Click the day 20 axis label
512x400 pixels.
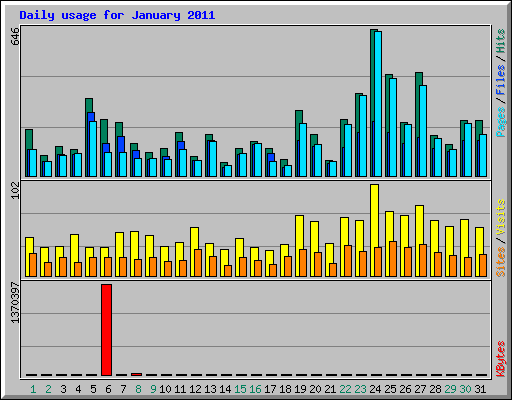[315, 389]
